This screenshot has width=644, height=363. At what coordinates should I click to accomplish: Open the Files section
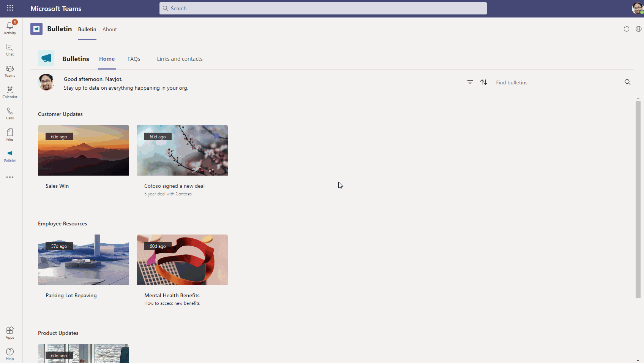(9, 134)
